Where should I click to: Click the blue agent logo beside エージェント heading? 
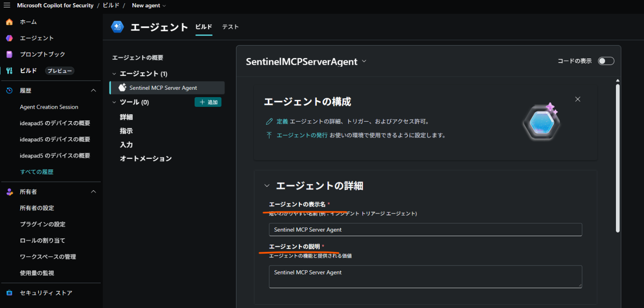click(x=118, y=27)
